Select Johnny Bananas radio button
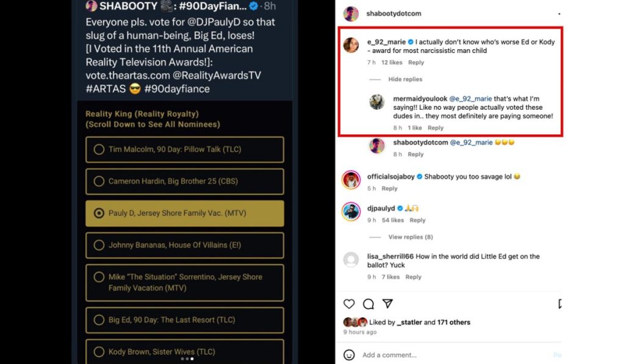This screenshot has height=364, width=625. pyautogui.click(x=99, y=245)
